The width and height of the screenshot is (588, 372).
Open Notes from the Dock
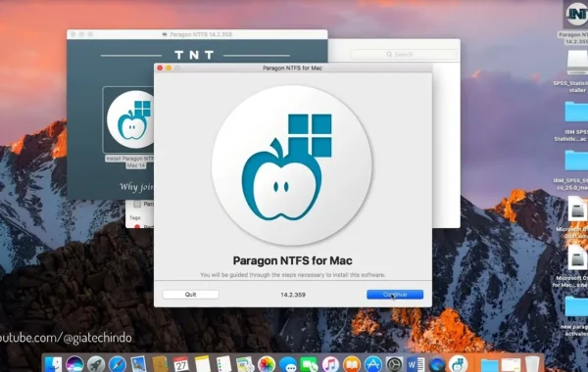pyautogui.click(x=203, y=364)
